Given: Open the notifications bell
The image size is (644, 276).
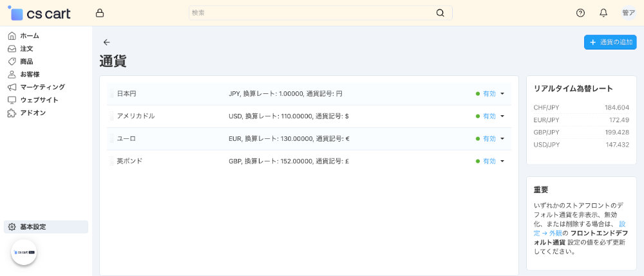Looking at the screenshot, I should click(x=603, y=13).
